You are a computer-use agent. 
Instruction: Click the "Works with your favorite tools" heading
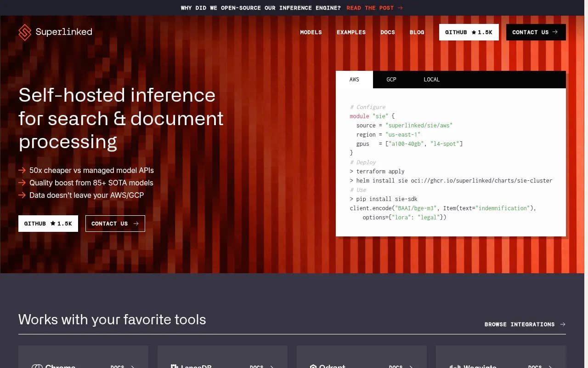tap(112, 319)
